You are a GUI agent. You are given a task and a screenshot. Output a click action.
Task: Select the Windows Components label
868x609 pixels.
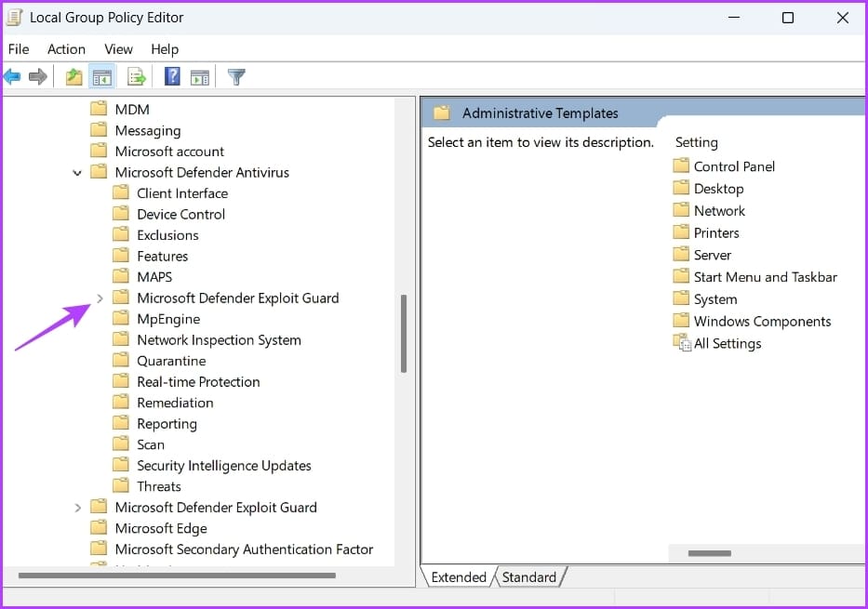click(x=762, y=321)
